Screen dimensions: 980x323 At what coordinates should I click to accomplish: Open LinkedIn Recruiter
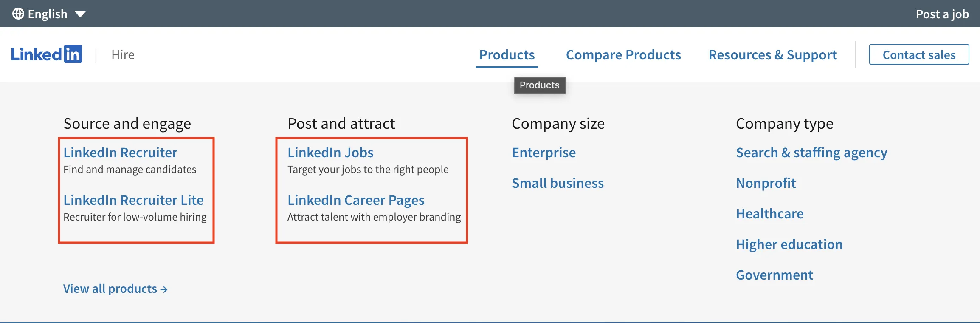point(120,152)
